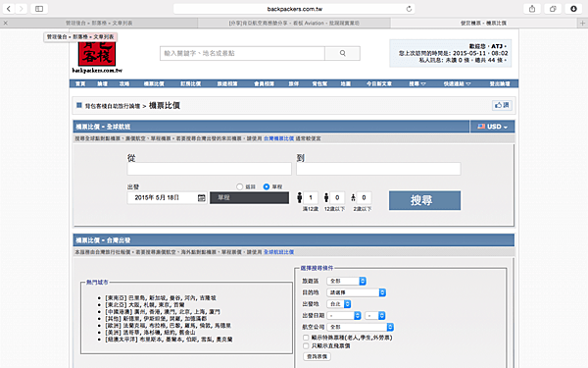
Task: Open 會員相簿 in the navigation bar
Action: coord(264,83)
